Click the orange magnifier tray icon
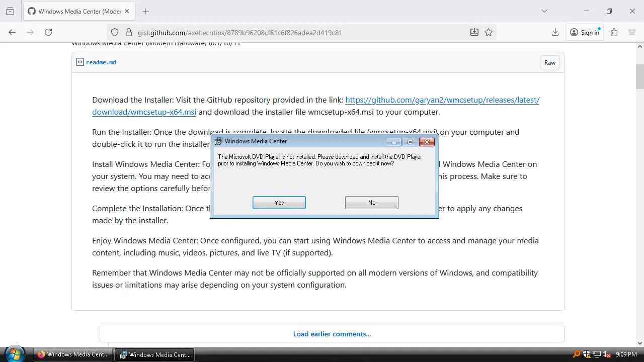The width and height of the screenshot is (644, 362). click(x=577, y=354)
